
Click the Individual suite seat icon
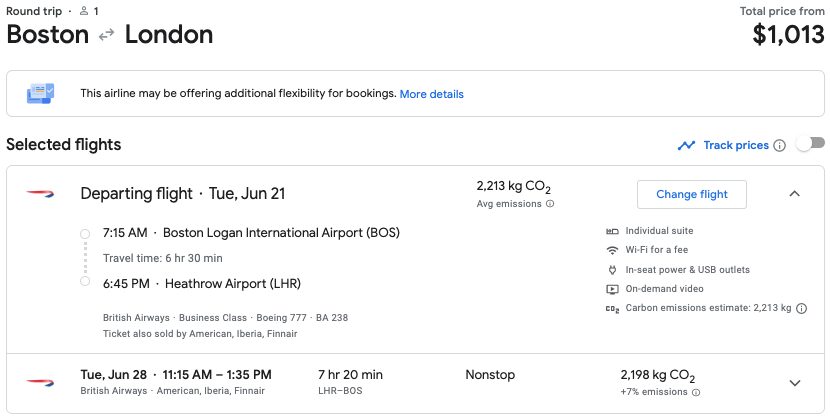coord(612,231)
